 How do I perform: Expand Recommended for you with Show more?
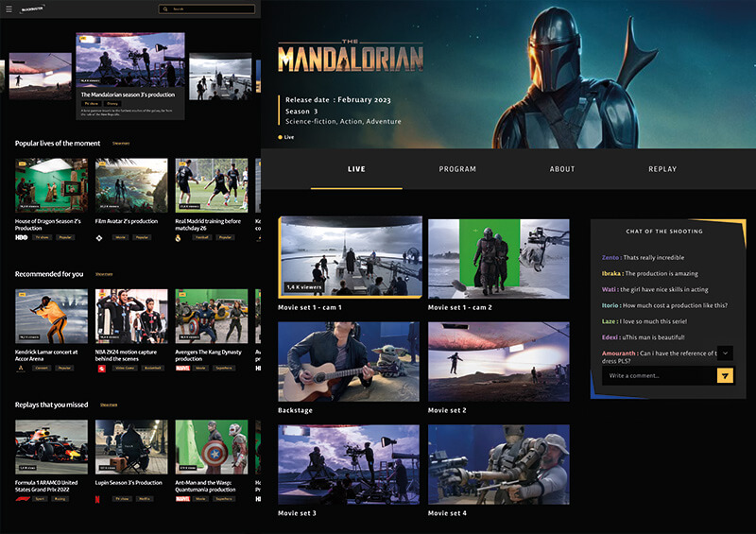(104, 274)
